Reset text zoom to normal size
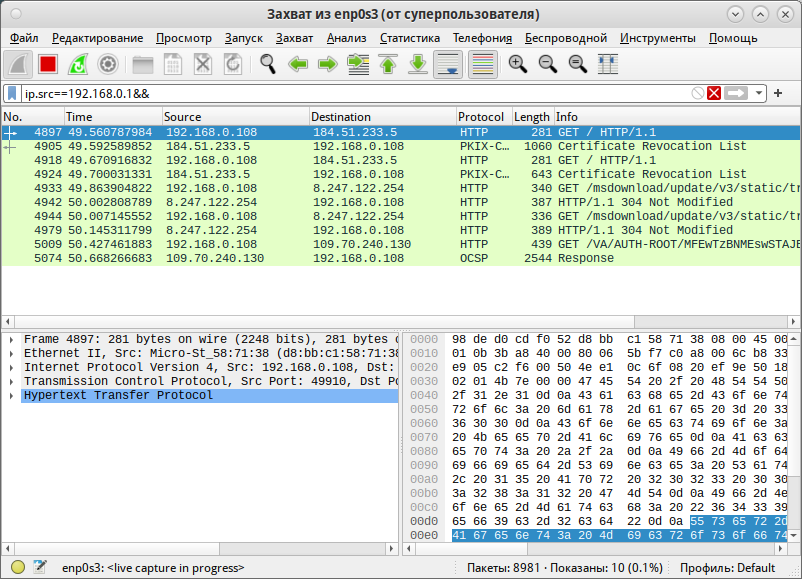Viewport: 802px width, 579px height. click(x=578, y=64)
